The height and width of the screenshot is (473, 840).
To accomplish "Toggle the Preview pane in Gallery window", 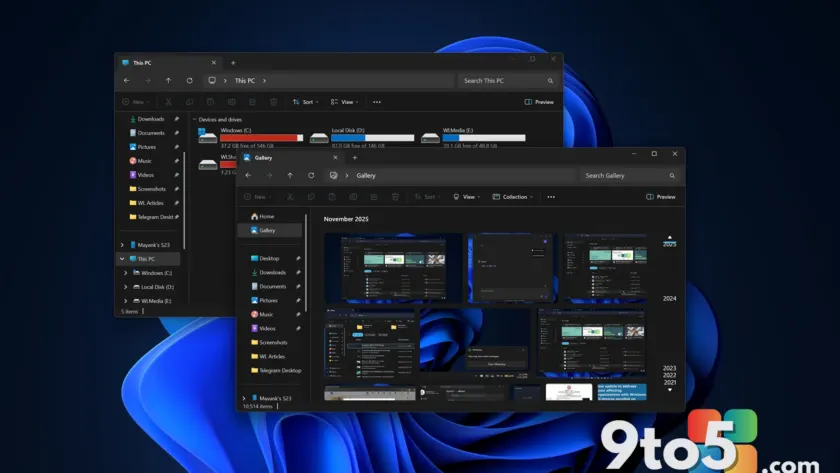I will (661, 197).
